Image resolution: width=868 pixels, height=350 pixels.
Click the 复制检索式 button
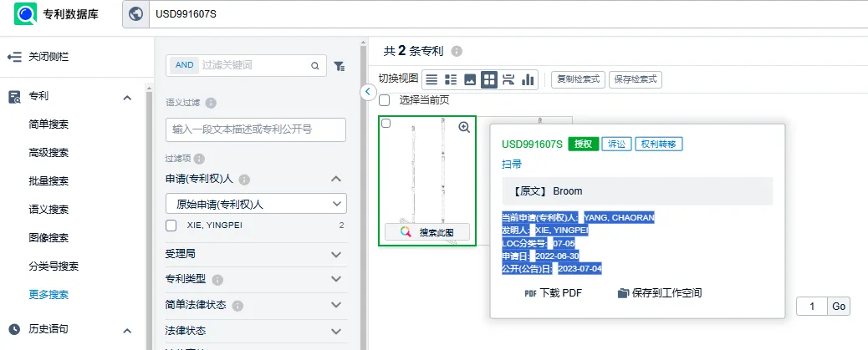click(x=579, y=79)
